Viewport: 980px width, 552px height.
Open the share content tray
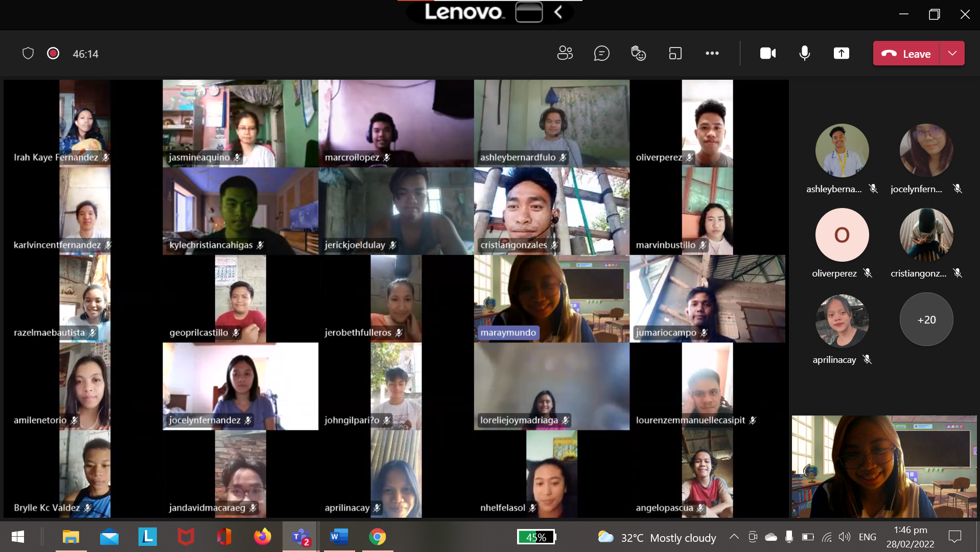(x=841, y=53)
